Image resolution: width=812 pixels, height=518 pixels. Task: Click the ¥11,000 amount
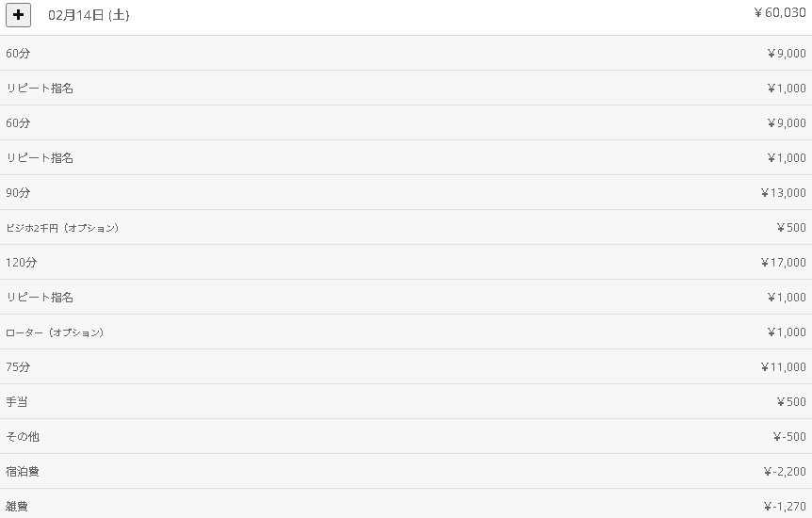(784, 367)
